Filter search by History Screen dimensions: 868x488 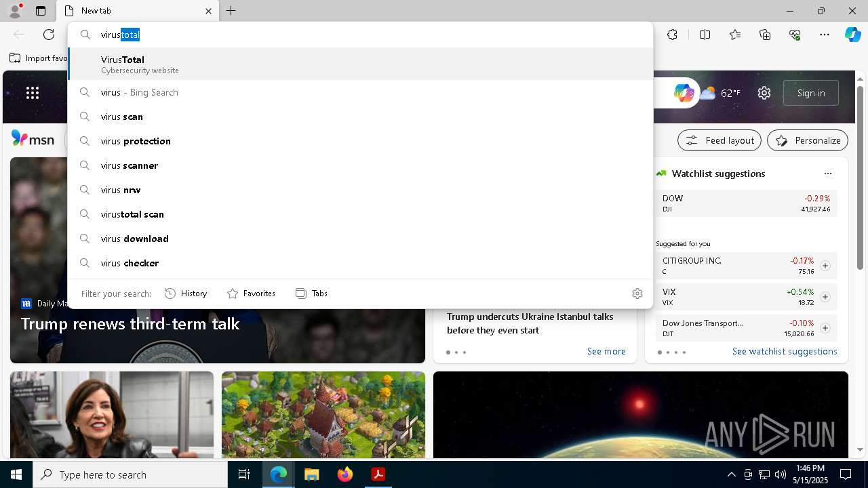pos(186,293)
